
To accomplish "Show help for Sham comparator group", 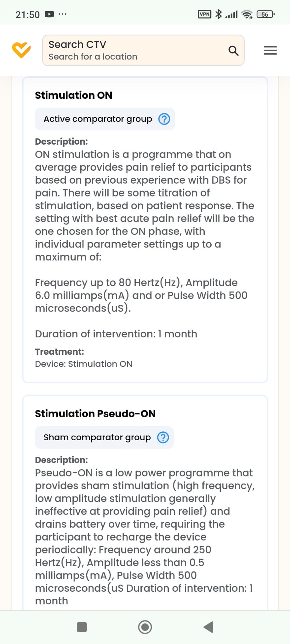I will (163, 437).
